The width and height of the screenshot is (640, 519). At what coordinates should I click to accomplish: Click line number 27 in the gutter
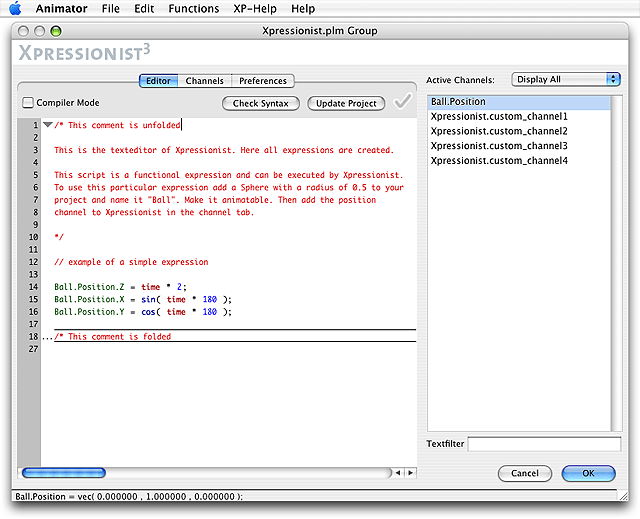click(x=33, y=349)
